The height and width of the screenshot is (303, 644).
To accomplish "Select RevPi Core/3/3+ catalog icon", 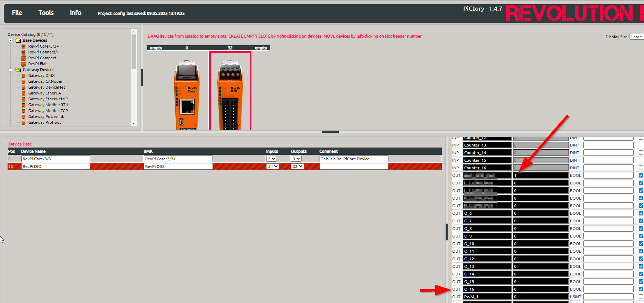I will pyautogui.click(x=23, y=46).
